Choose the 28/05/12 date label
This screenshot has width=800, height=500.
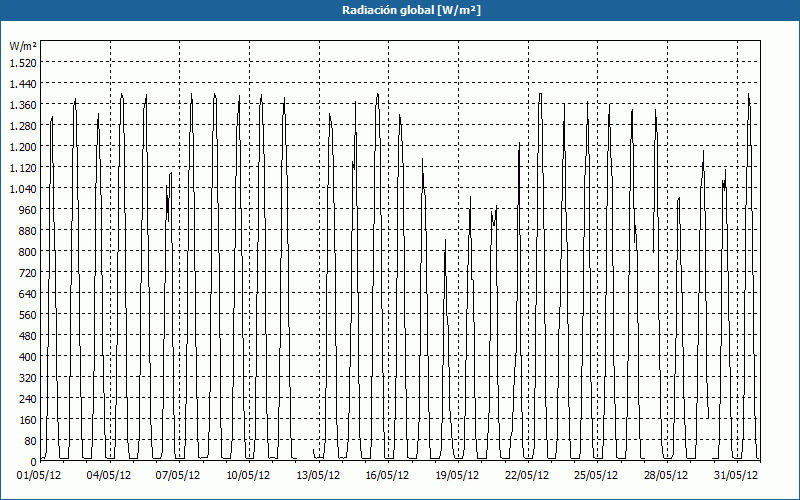[x=666, y=475]
